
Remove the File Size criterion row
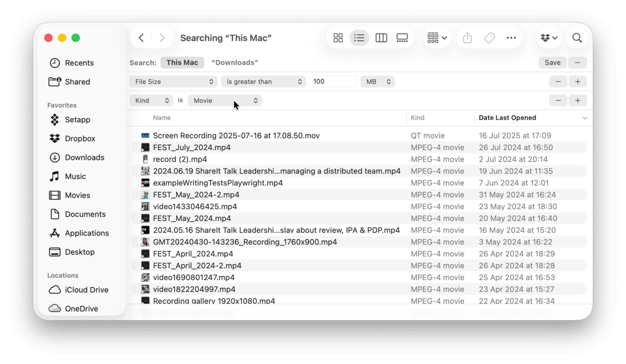[x=558, y=81]
